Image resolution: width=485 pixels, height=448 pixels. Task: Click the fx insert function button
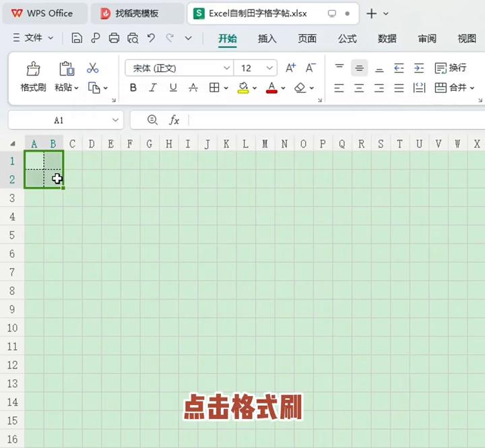174,120
